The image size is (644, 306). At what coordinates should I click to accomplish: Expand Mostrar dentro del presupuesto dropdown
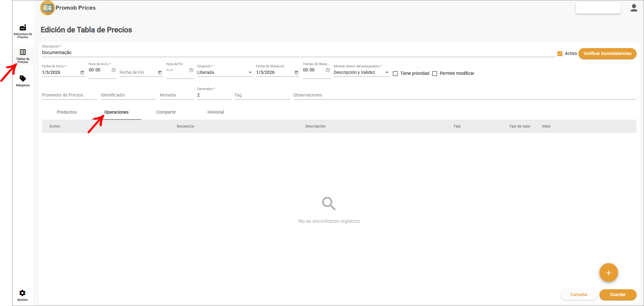387,73
